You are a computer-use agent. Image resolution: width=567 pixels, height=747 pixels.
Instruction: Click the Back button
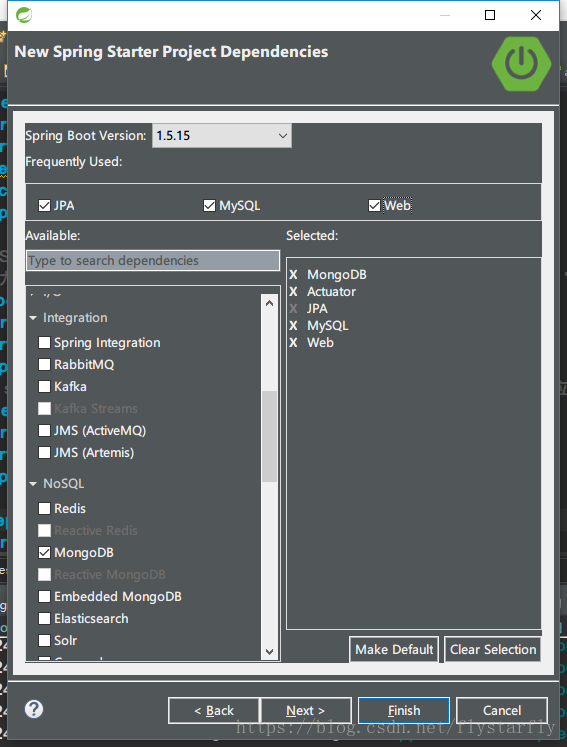tap(213, 710)
